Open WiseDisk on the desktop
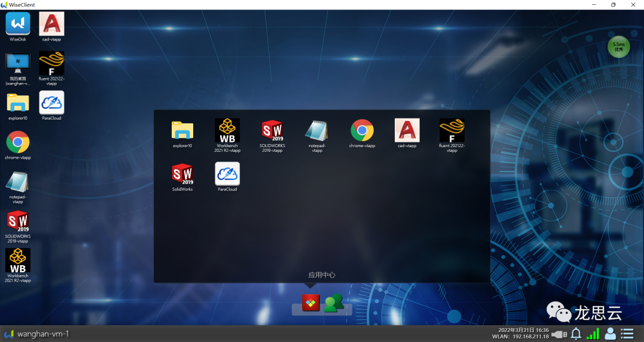Viewport: 644px width, 342px height. pos(18,24)
